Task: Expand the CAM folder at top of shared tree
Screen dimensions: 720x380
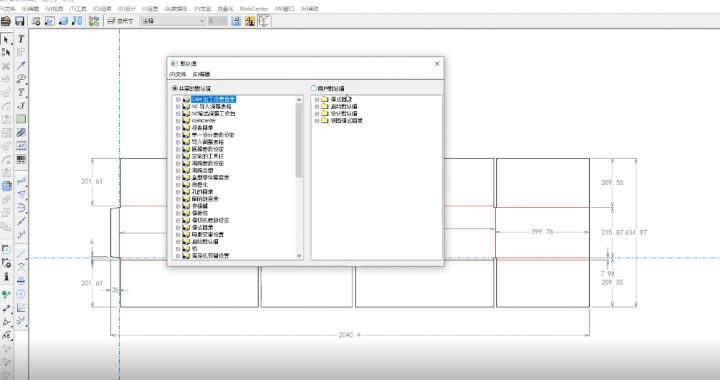Action: point(178,99)
